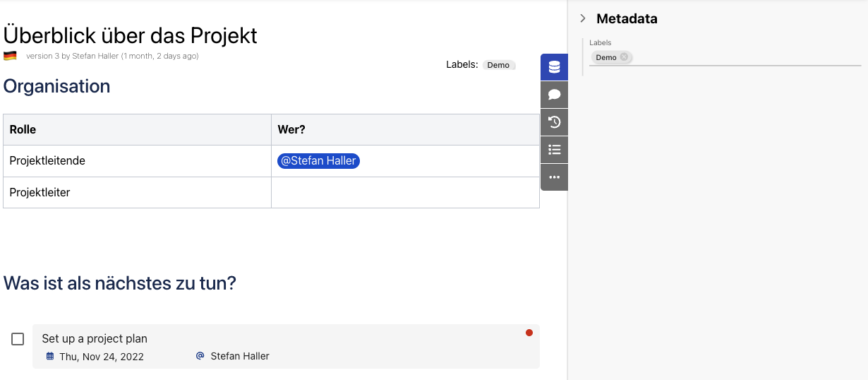Click the empty cell beside Projektleiter
Screen dimensions: 868x380
(x=405, y=192)
